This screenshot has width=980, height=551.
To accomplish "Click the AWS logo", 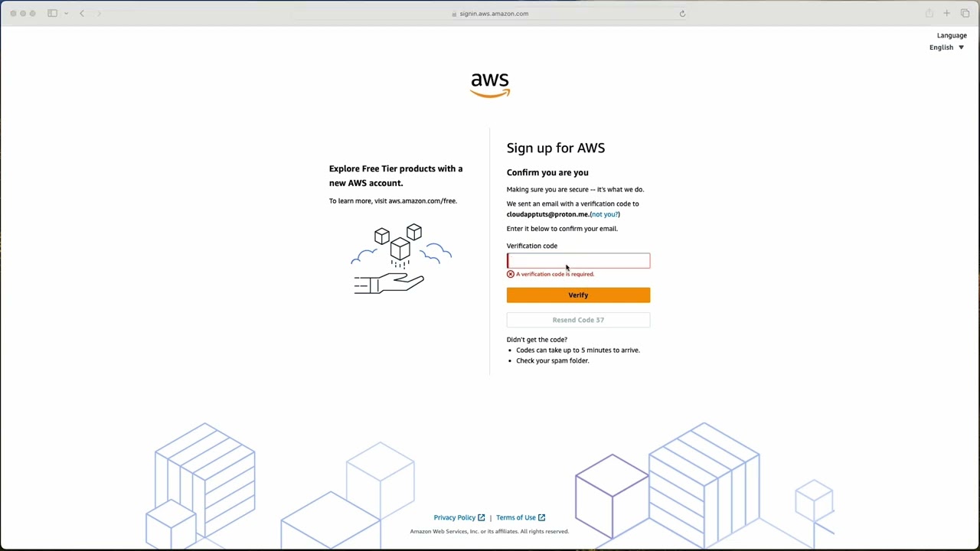I will pos(490,85).
